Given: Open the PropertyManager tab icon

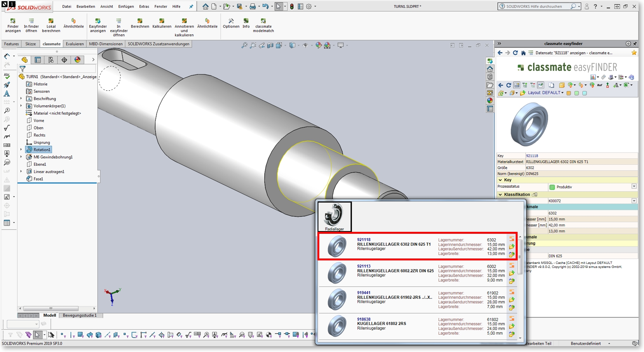Looking at the screenshot, I should [37, 60].
